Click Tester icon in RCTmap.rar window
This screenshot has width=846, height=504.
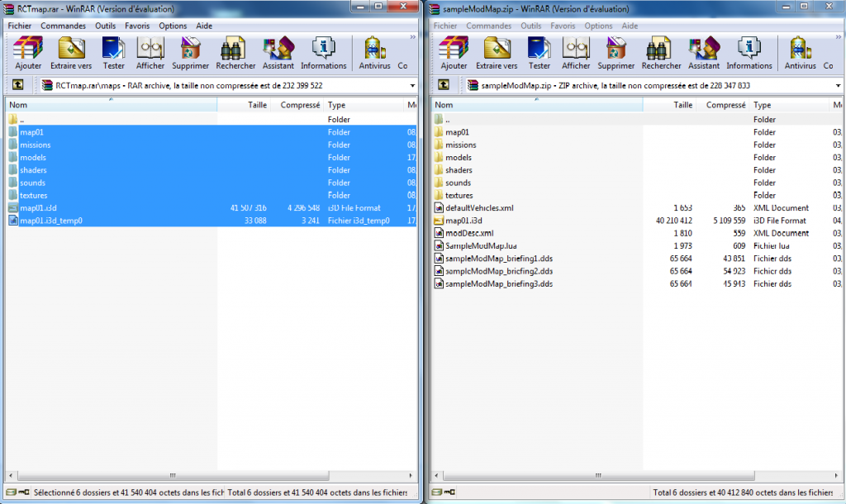(113, 53)
